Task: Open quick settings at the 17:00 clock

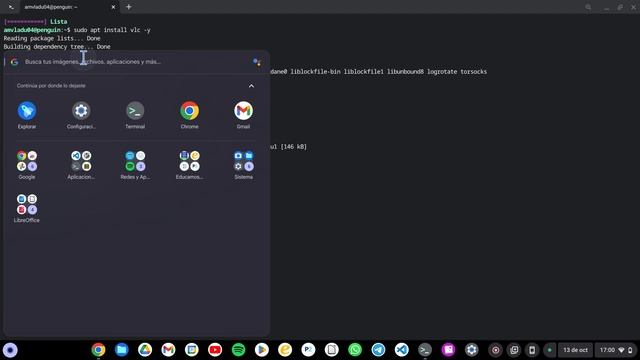Action: 616,350
